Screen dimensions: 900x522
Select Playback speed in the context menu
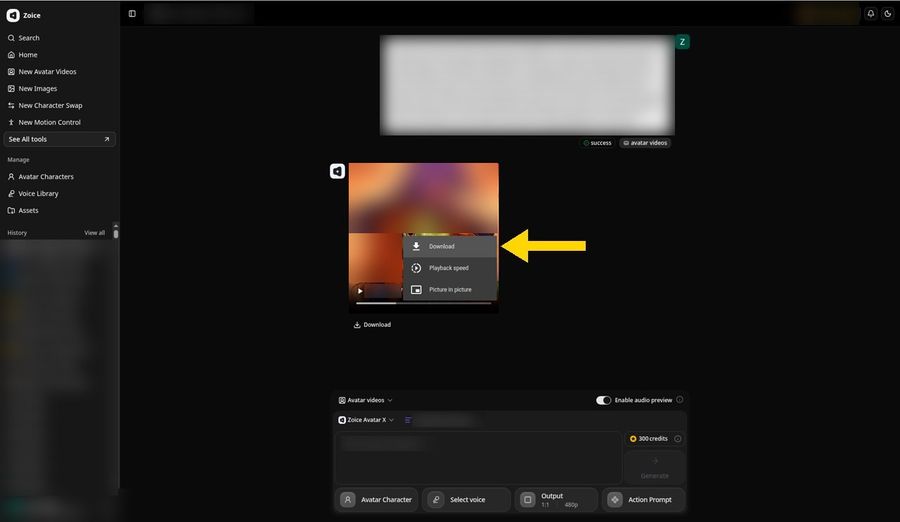pos(450,268)
